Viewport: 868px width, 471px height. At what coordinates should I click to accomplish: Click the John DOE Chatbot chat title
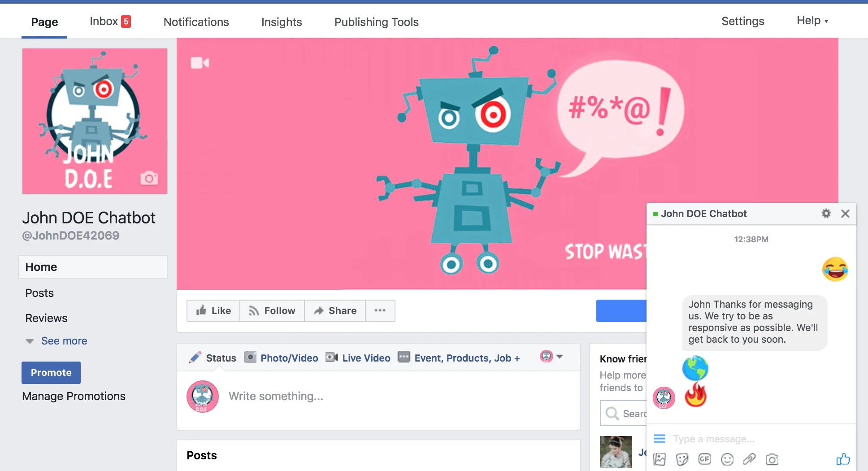click(x=704, y=214)
